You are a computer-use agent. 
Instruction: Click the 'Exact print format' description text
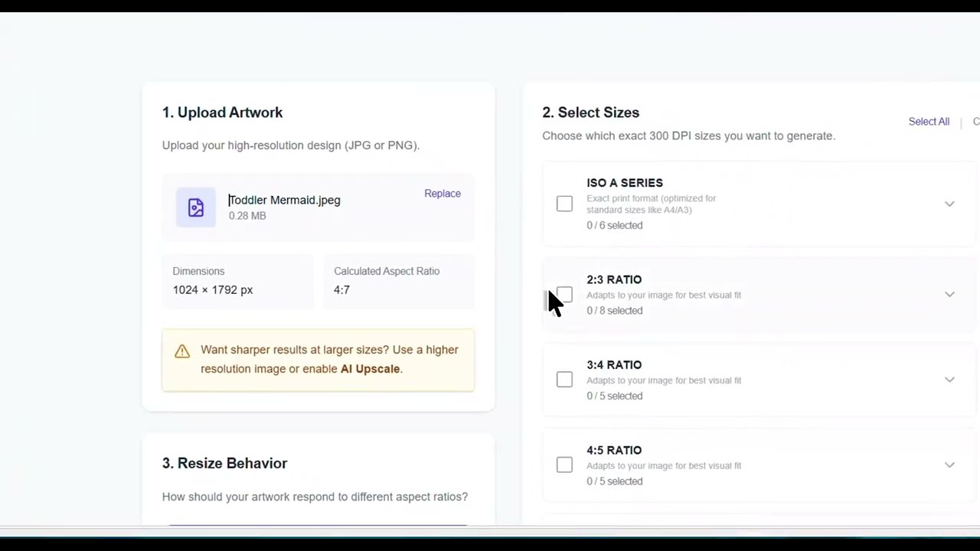[652, 204]
